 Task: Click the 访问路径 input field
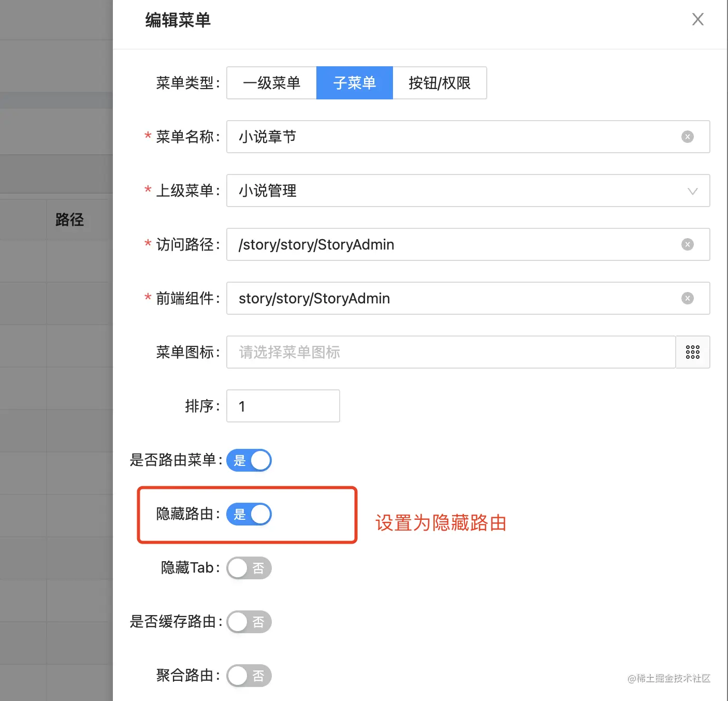click(x=468, y=244)
